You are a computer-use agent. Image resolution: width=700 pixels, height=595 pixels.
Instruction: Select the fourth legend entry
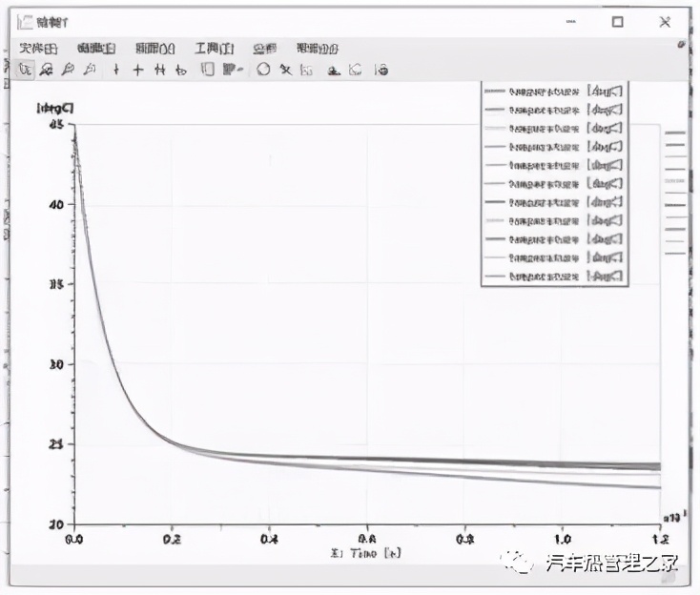[x=553, y=147]
